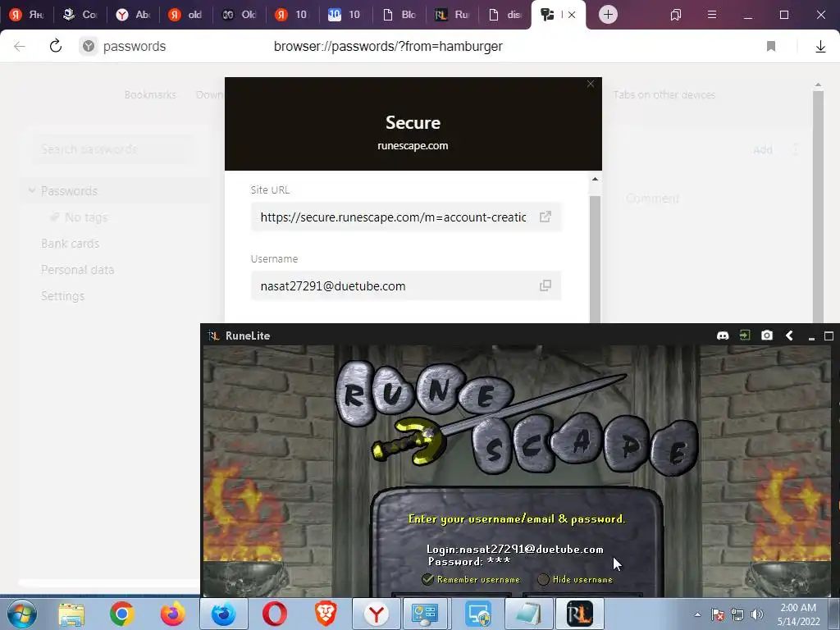Open the tab groups icon in the browser title bar

coord(676,15)
